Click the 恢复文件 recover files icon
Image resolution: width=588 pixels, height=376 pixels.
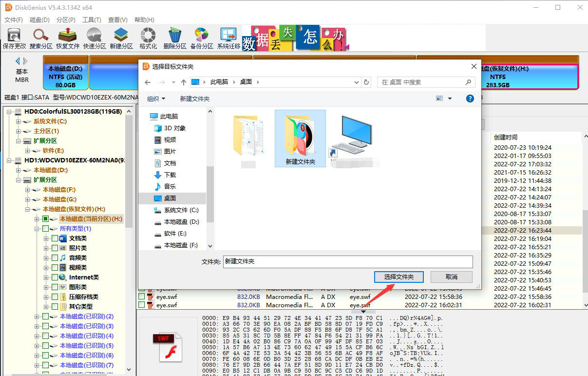tap(68, 38)
